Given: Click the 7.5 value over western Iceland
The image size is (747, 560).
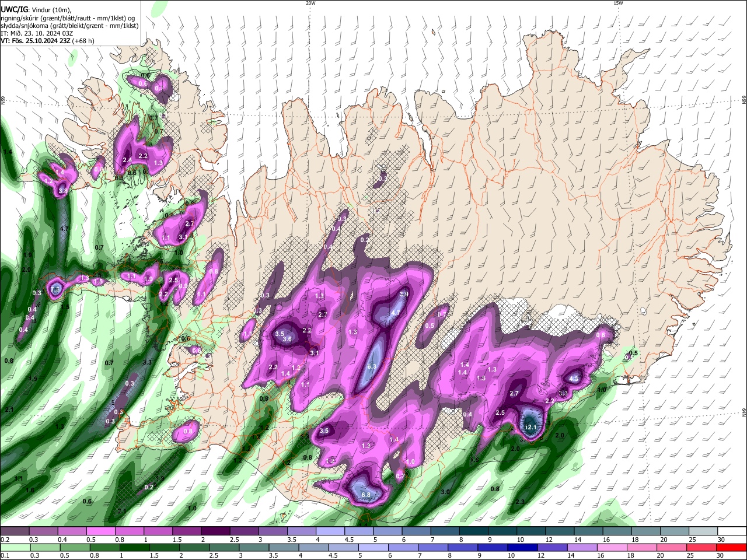Looking at the screenshot, I should coord(56,290).
